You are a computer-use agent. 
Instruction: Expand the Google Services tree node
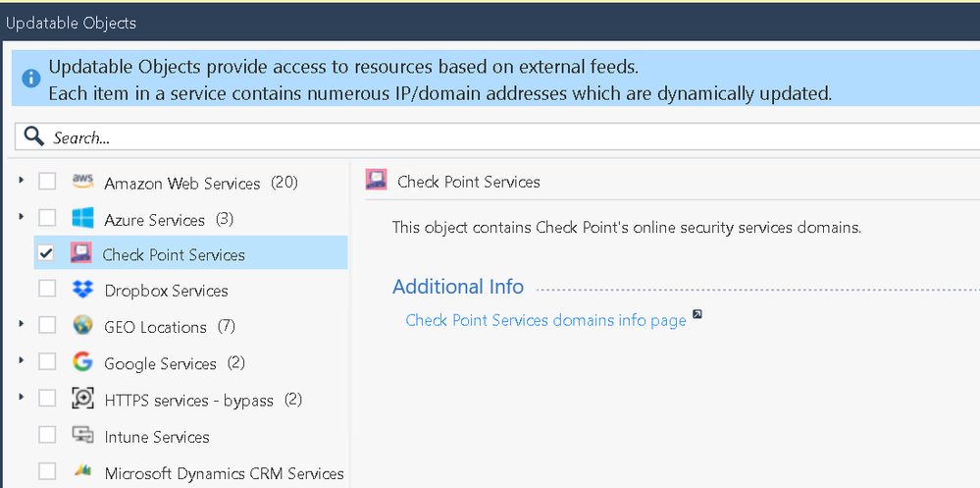coord(22,360)
